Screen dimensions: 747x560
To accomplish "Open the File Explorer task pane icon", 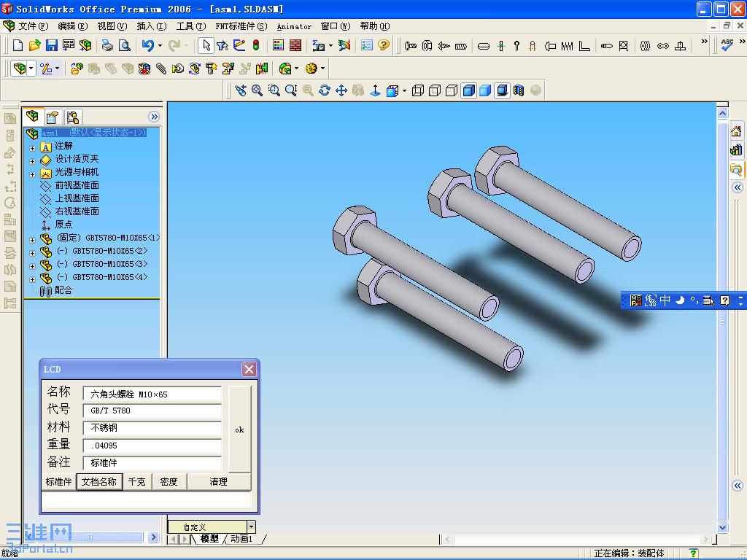I will [737, 169].
